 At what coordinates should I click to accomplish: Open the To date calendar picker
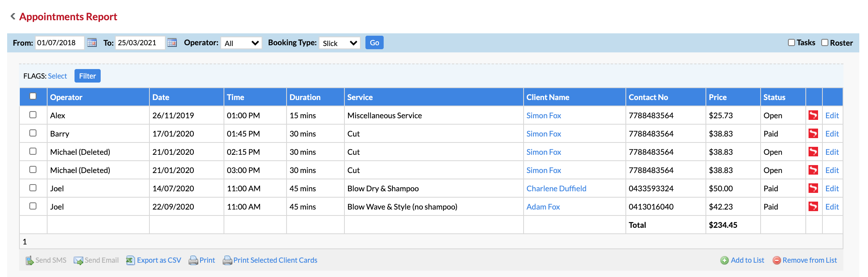pyautogui.click(x=172, y=42)
